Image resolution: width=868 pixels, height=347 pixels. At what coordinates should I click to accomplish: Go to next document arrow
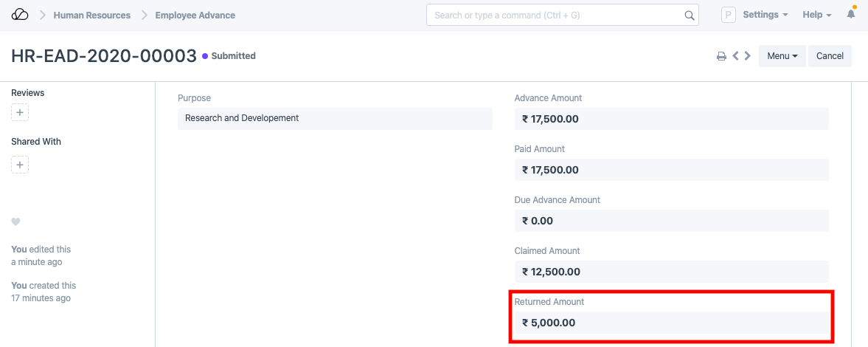coord(748,56)
